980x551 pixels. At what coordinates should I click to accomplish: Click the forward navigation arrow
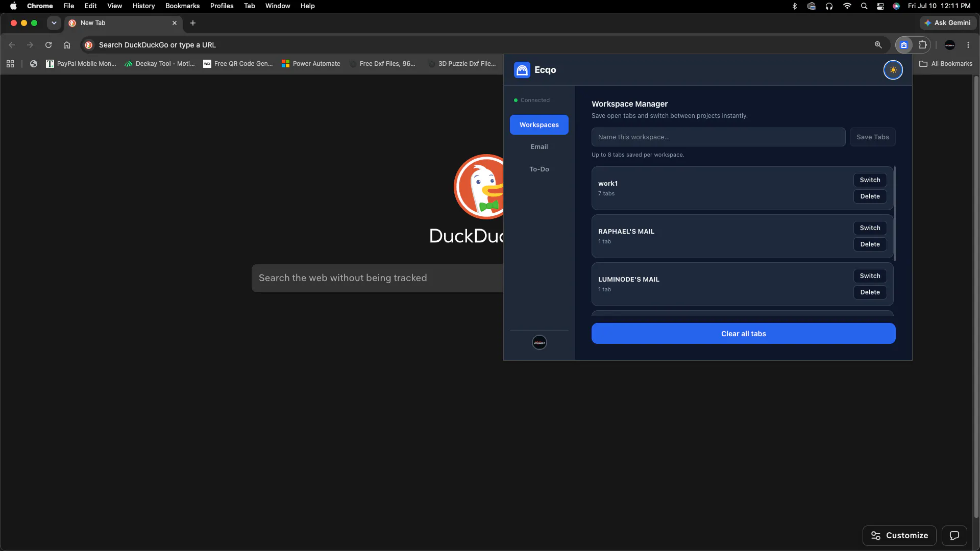coord(30,45)
